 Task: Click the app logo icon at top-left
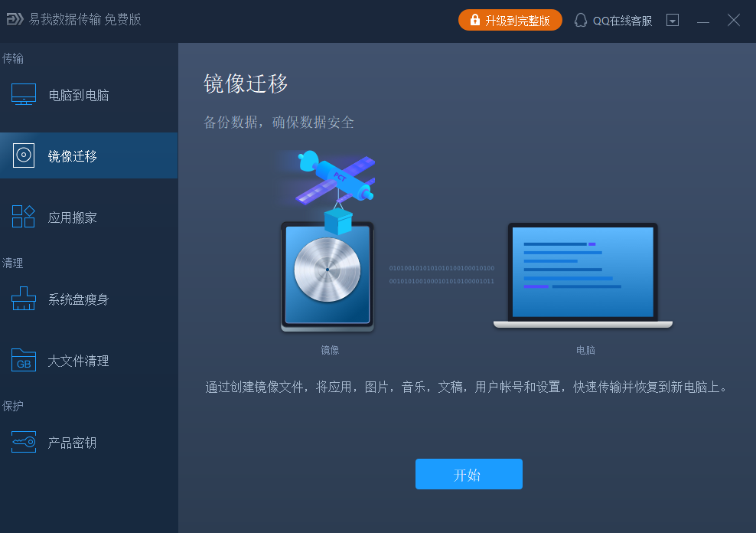tap(15, 20)
